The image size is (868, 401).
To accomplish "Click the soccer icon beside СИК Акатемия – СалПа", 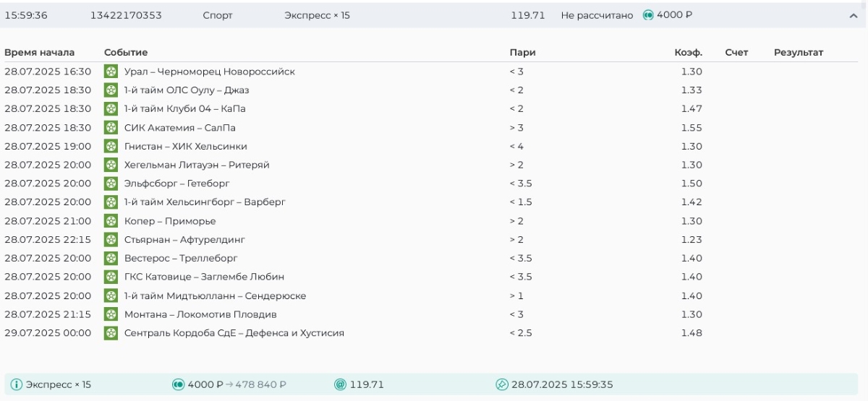I will click(x=111, y=128).
